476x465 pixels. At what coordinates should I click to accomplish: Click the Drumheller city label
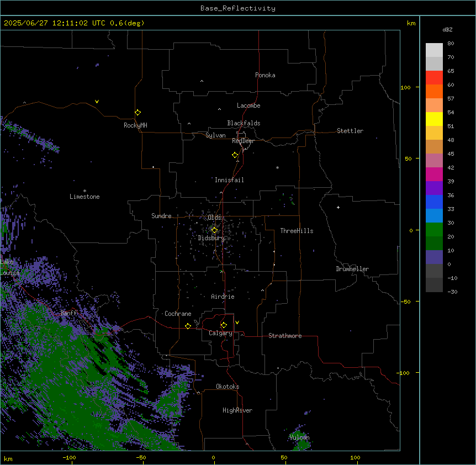click(x=352, y=269)
